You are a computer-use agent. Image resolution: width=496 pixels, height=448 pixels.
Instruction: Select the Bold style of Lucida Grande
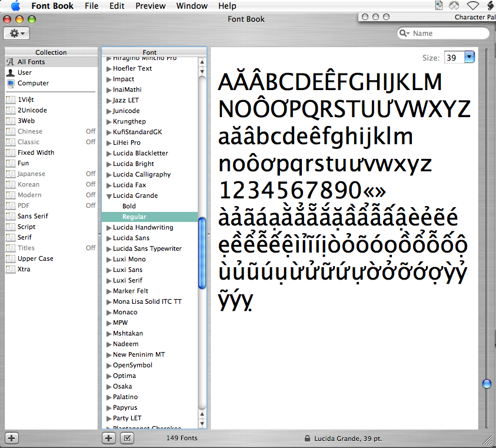[x=150, y=206]
